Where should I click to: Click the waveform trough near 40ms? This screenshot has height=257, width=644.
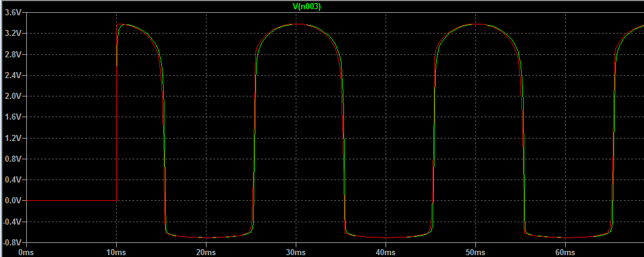(x=386, y=237)
